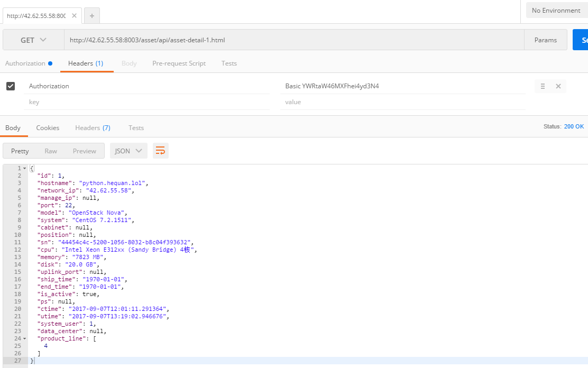588x368 pixels.
Task: Click the empty new header key field
Action: tap(147, 102)
